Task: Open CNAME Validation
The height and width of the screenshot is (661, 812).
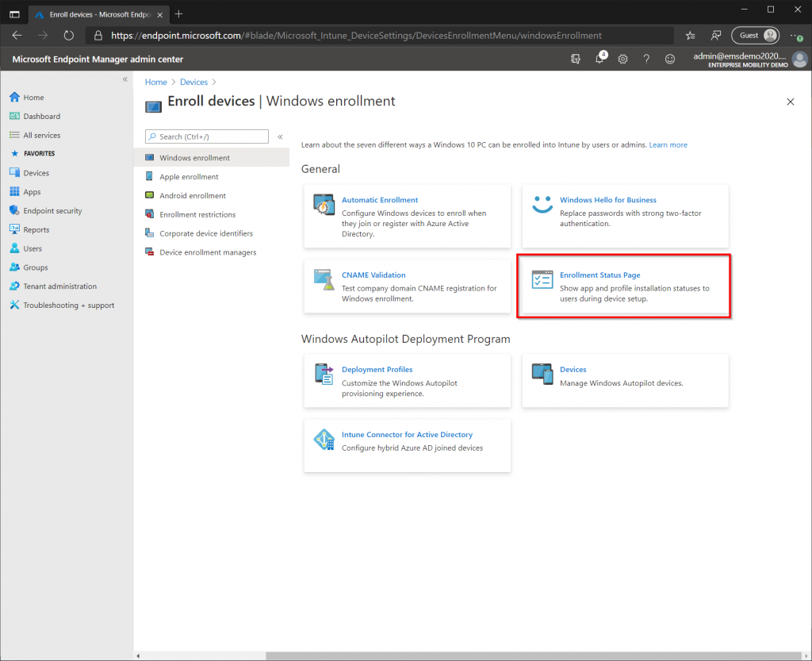Action: pyautogui.click(x=373, y=275)
